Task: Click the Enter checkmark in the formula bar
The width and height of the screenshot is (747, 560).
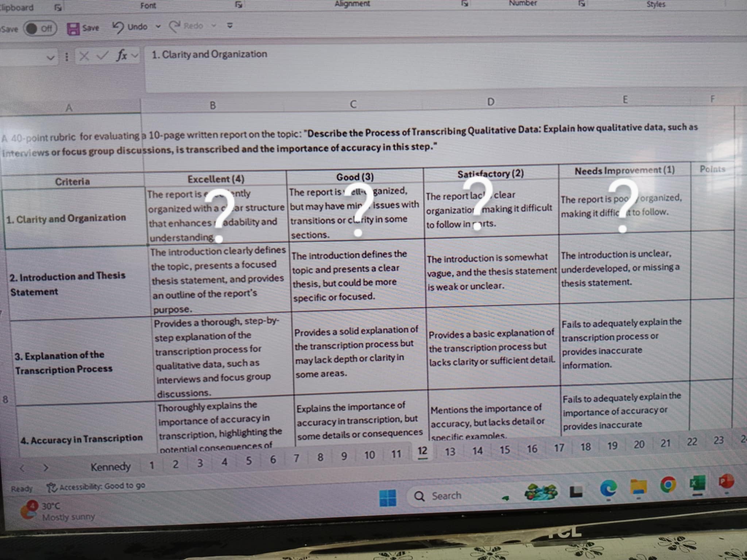Action: point(102,55)
